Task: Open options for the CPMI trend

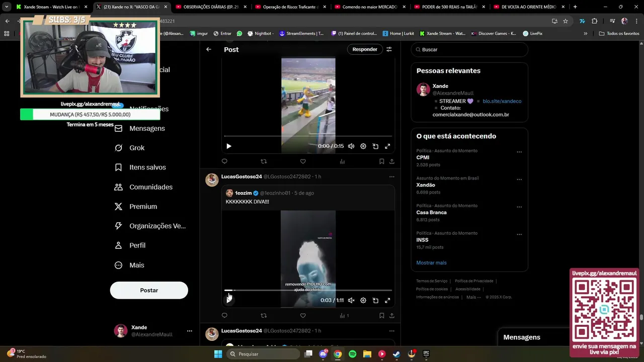Action: coord(519,152)
